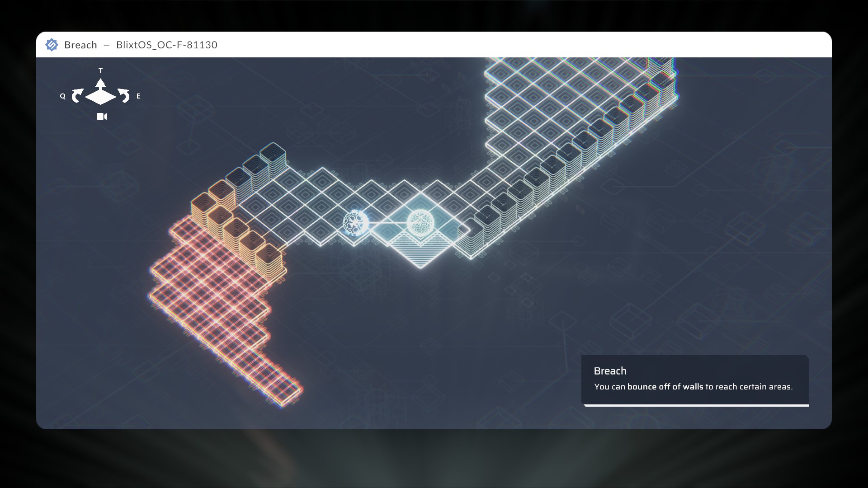Rotate camera left with Q arrow
868x488 pixels.
point(77,95)
